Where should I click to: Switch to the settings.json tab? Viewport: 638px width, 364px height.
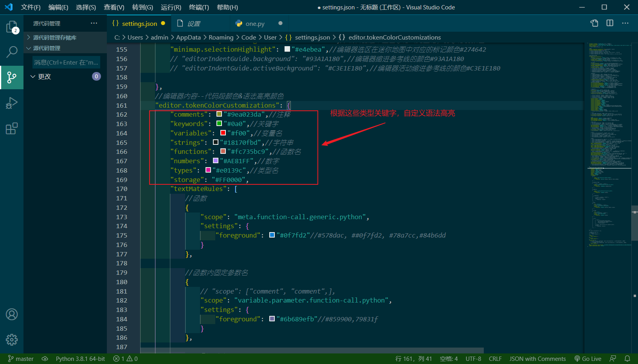(139, 23)
